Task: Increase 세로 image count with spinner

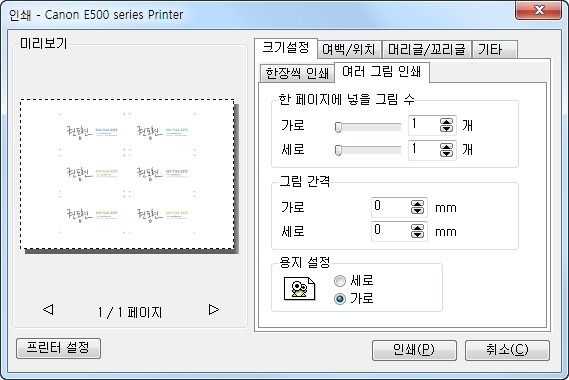Action: [446, 146]
